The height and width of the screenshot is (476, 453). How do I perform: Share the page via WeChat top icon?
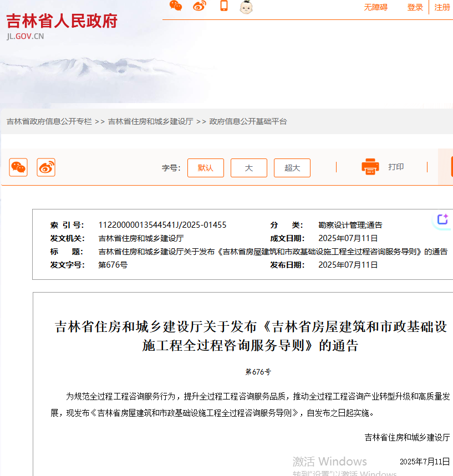click(176, 7)
